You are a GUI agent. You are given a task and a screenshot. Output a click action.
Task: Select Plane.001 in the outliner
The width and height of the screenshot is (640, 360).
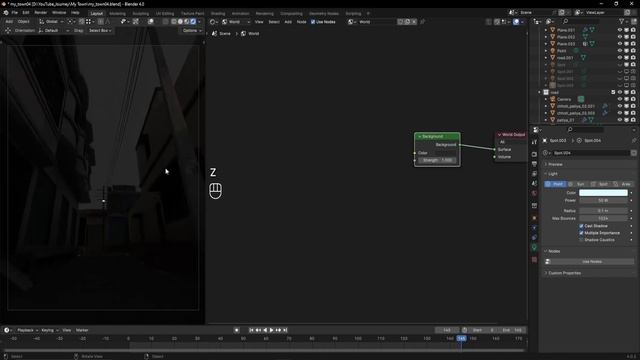[x=566, y=30]
